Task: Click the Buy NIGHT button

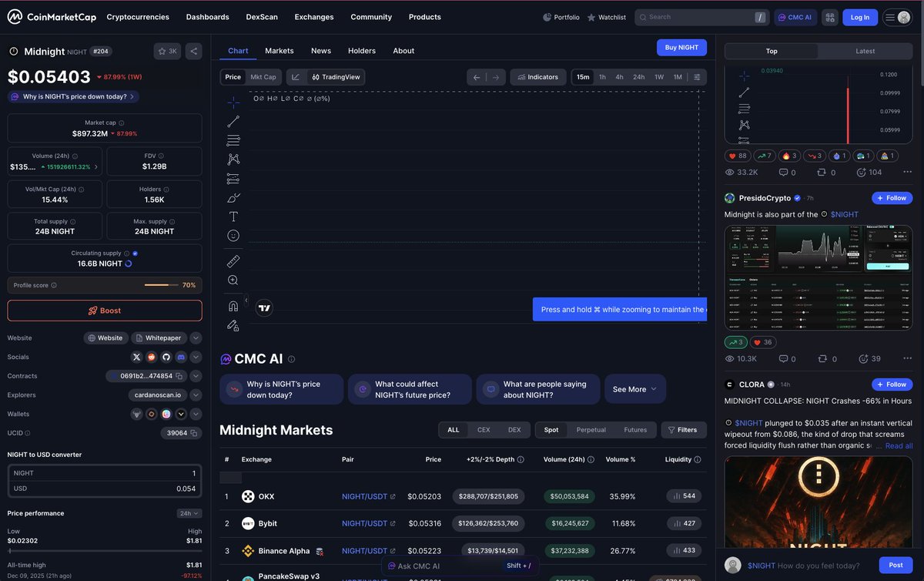Action: pyautogui.click(x=681, y=47)
